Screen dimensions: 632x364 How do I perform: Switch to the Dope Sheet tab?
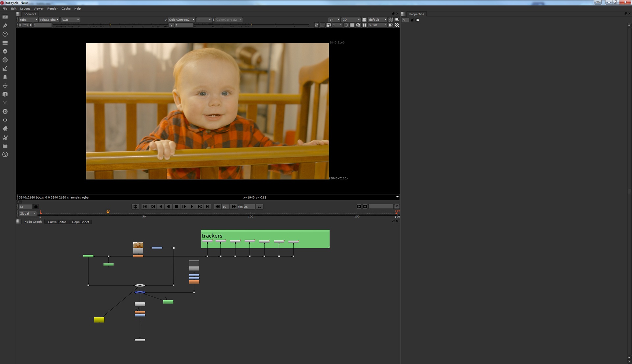pos(80,222)
